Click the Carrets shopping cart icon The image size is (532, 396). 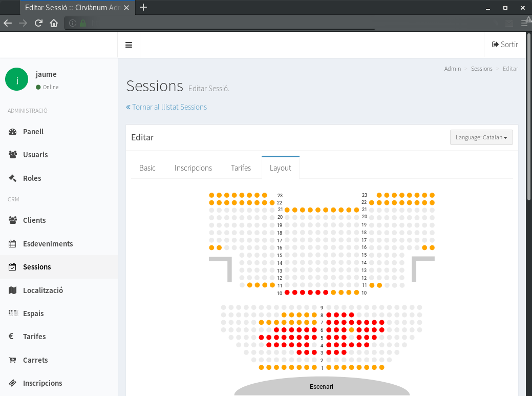click(13, 360)
